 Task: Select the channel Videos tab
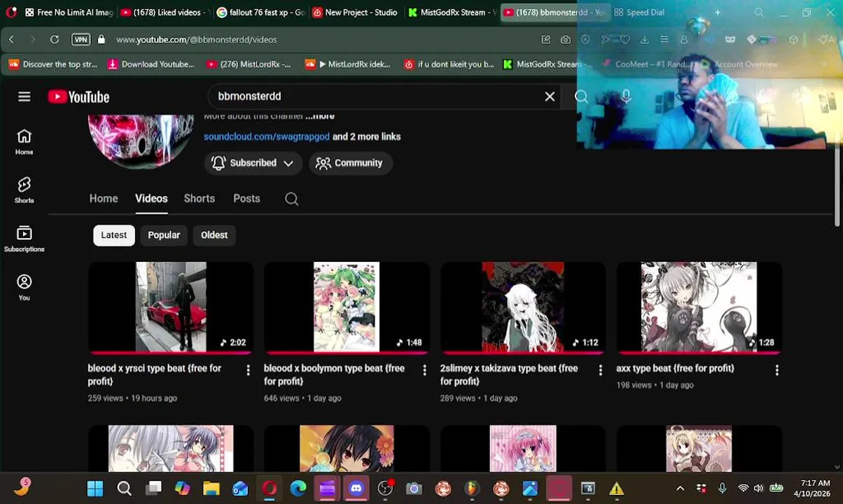[151, 199]
